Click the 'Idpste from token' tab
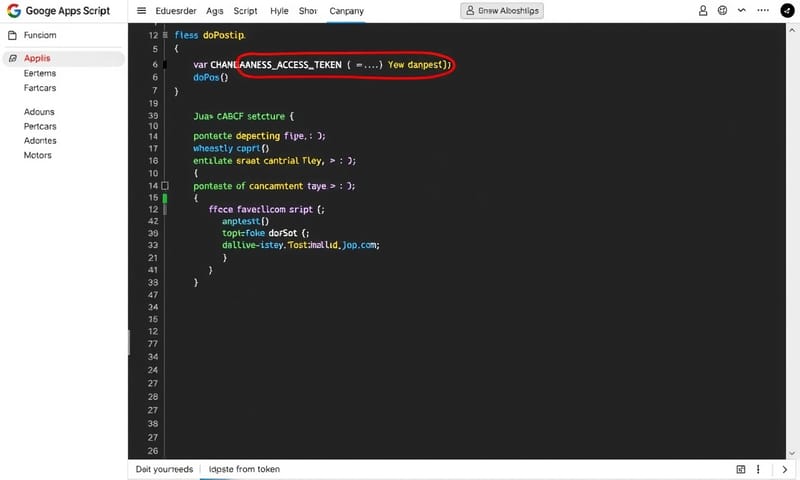This screenshot has height=480, width=800. click(244, 469)
